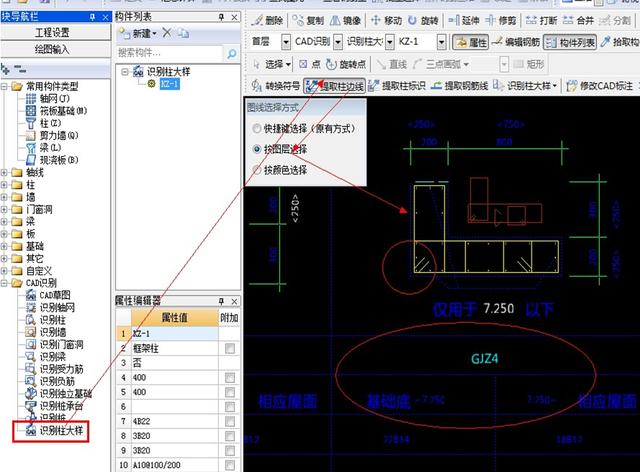Click the 删除 delete tool

266,20
